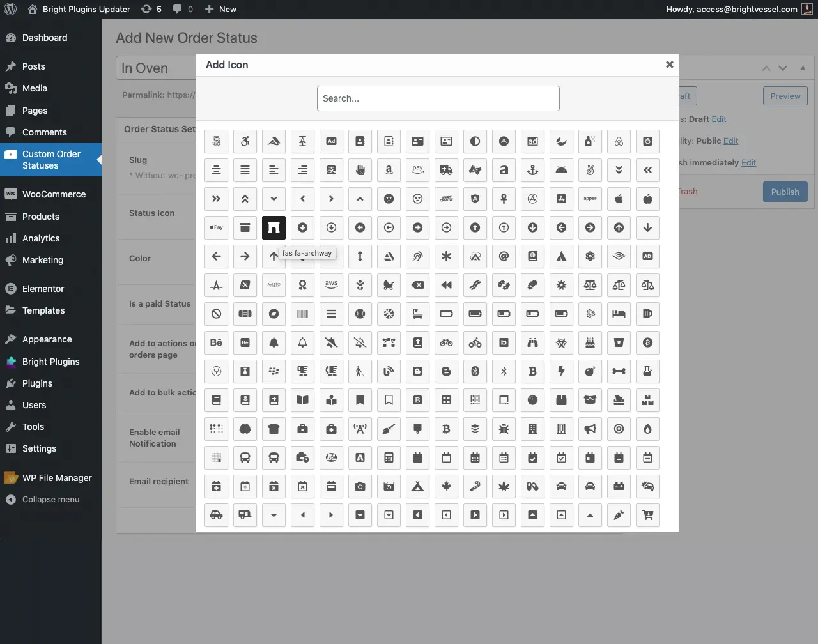Pick the Behance icon
Image resolution: width=818 pixels, height=644 pixels.
[216, 342]
